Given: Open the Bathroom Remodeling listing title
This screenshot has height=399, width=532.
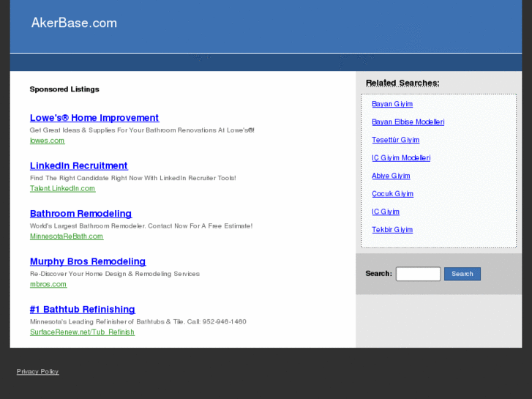Looking at the screenshot, I should tap(80, 214).
